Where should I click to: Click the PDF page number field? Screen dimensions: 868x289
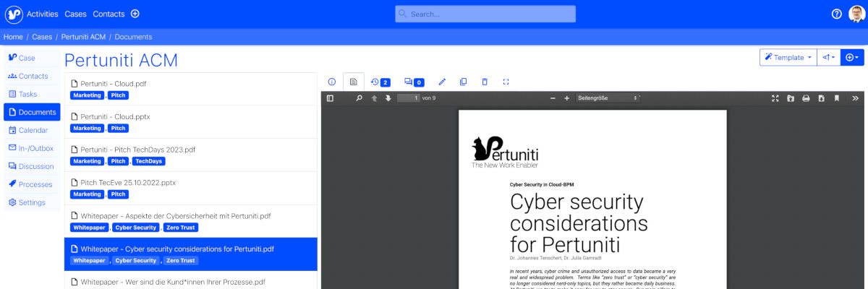click(x=409, y=98)
